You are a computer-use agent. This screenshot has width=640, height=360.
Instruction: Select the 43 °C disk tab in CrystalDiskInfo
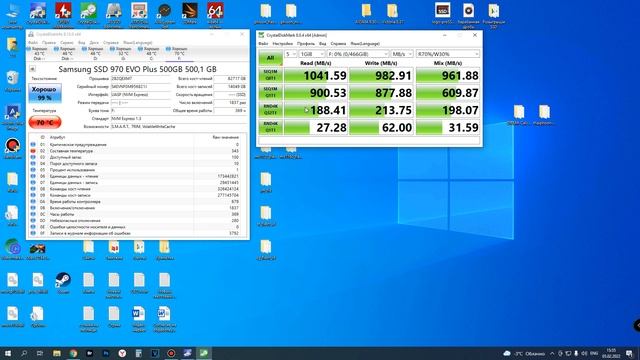[38, 53]
